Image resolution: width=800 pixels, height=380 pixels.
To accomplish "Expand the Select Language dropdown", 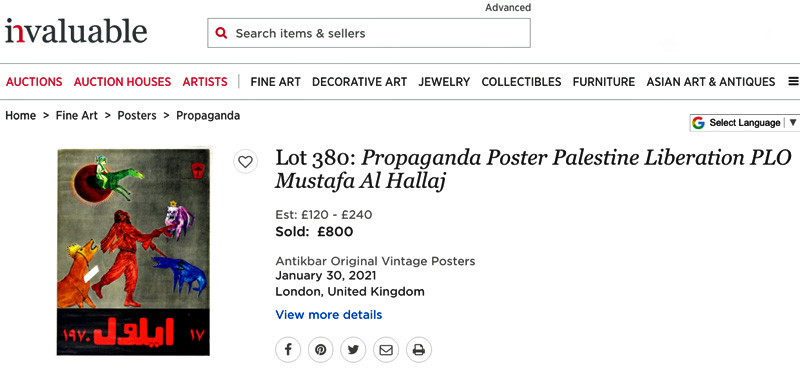I will [x=744, y=122].
